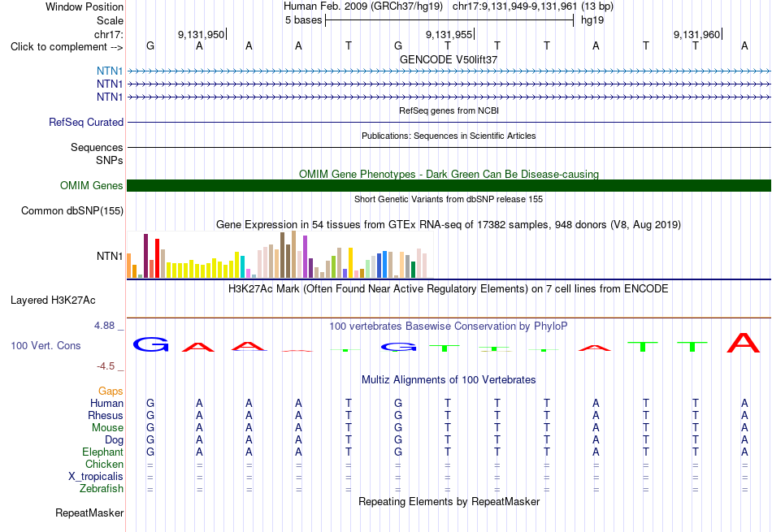772x532 pixels.
Task: Select the X_tropicalis alignment row label
Action: click(x=96, y=477)
